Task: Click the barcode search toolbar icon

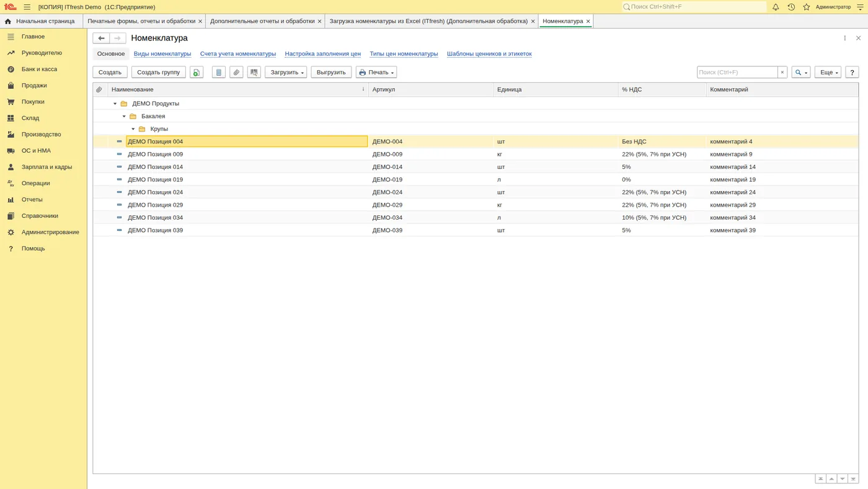Action: pos(254,73)
